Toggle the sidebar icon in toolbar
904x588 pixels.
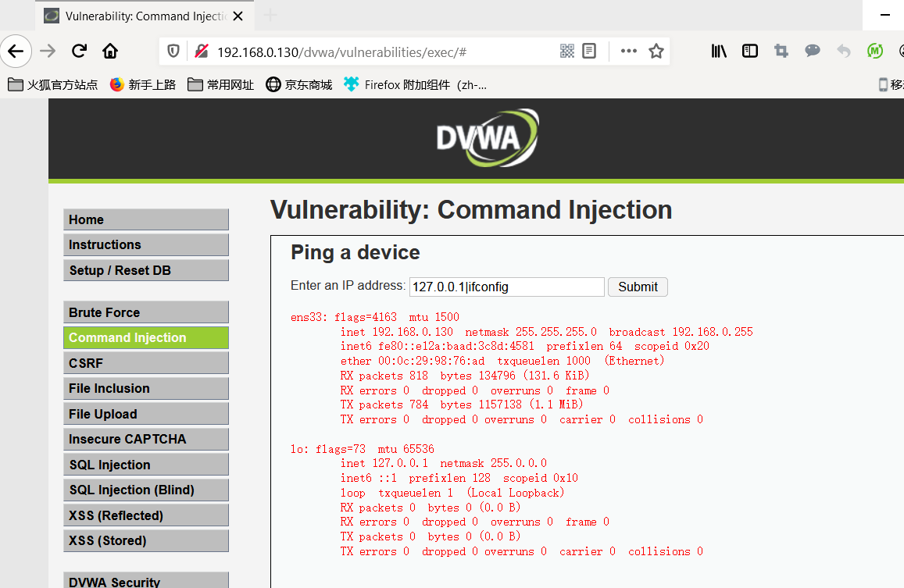[750, 52]
